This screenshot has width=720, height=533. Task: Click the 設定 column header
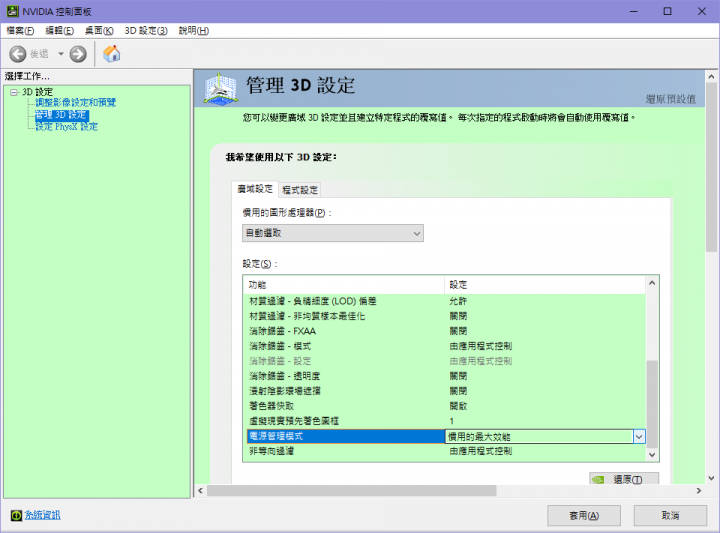[x=545, y=285]
